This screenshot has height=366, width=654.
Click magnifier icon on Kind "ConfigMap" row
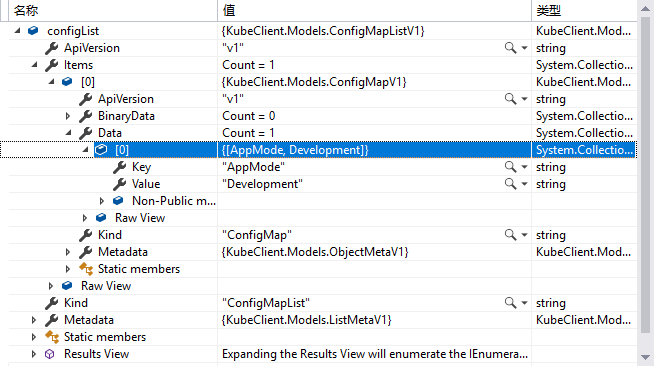pyautogui.click(x=510, y=235)
